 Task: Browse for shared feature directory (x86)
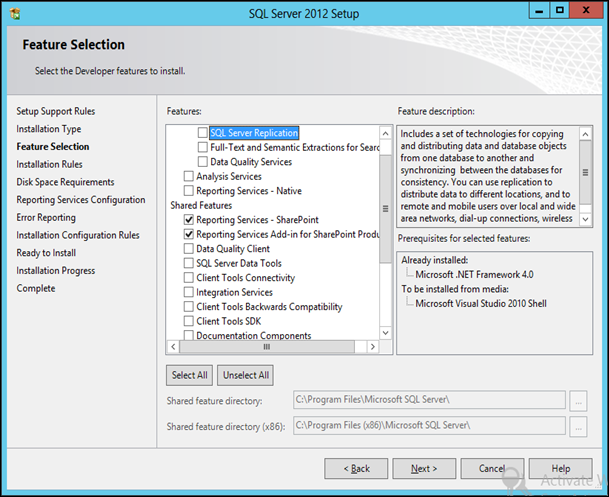tap(578, 426)
